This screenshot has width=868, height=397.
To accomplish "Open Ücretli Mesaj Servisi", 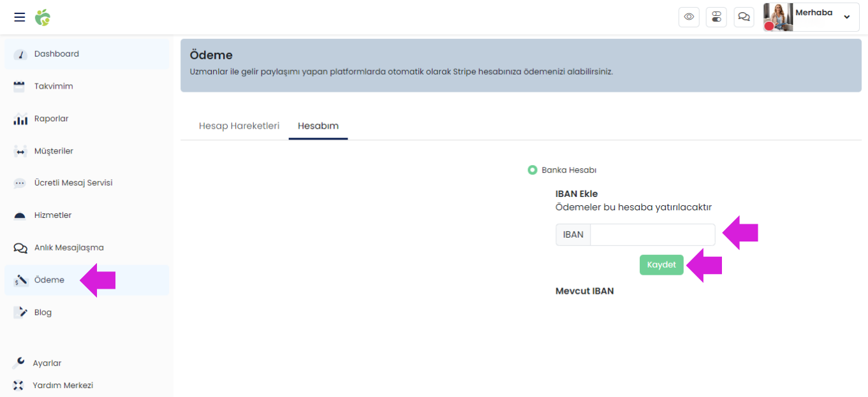I will coord(73,183).
